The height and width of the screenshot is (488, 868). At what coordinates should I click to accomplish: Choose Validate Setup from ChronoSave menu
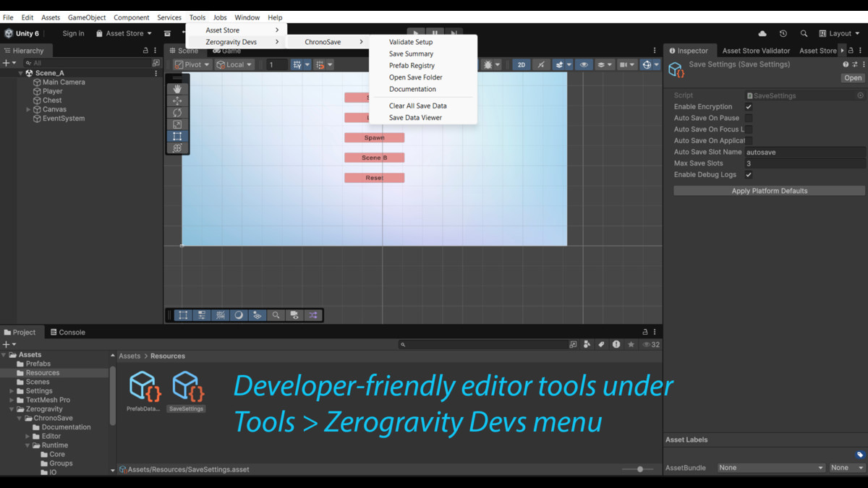pos(411,42)
